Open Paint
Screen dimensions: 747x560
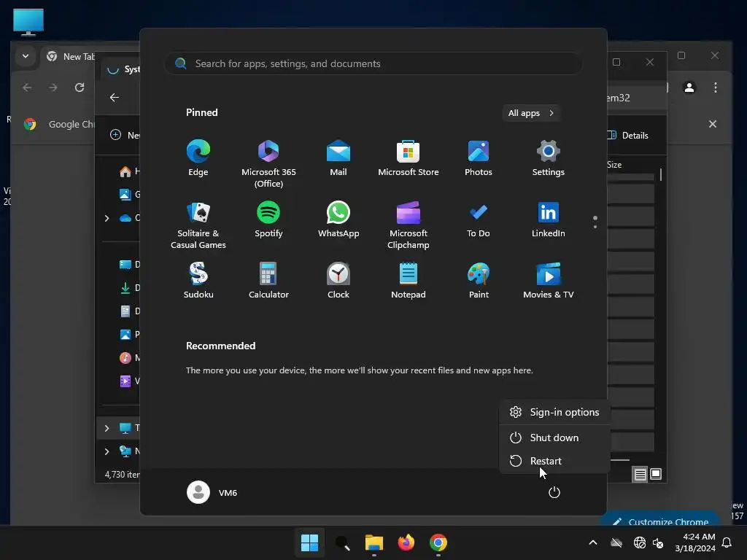click(479, 281)
